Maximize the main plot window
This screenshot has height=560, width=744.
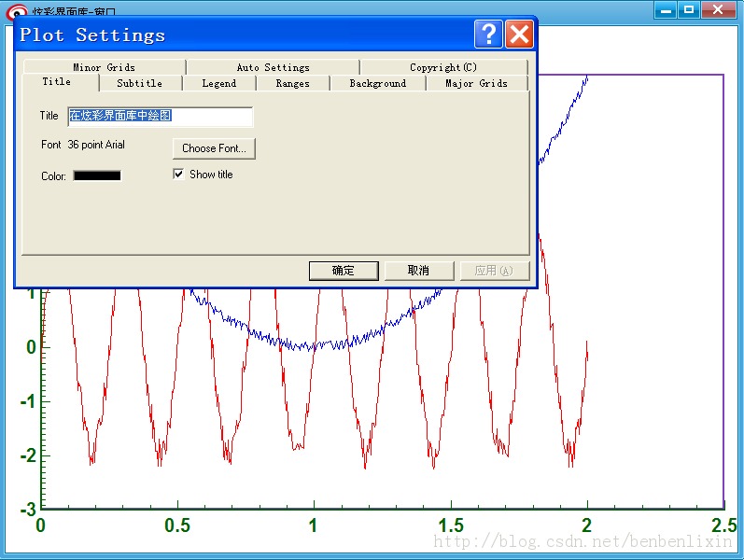point(689,9)
